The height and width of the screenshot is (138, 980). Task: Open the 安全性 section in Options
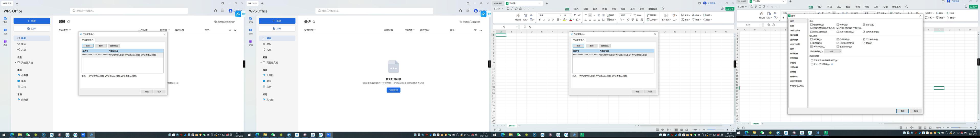[793, 63]
